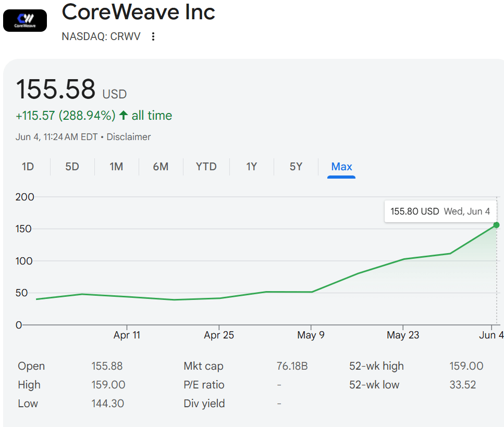The width and height of the screenshot is (504, 427).
Task: Click the 52-wk high value 159.00
Action: click(466, 366)
